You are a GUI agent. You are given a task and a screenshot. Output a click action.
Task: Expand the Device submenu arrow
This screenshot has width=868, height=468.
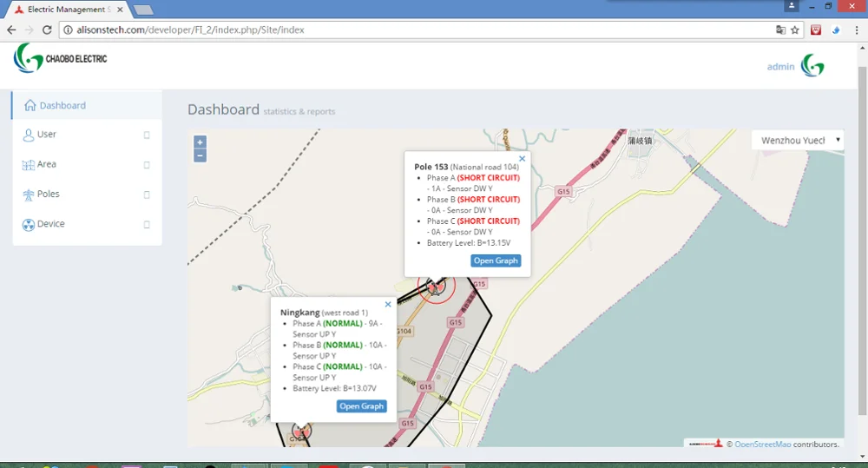pos(147,224)
